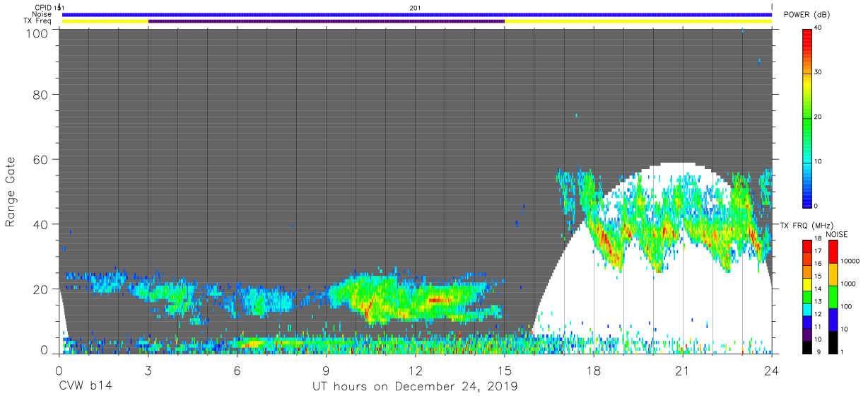The height and width of the screenshot is (401, 868).
Task: Click the cyan swatch in the TX frequency legend
Action: pyautogui.click(x=807, y=309)
